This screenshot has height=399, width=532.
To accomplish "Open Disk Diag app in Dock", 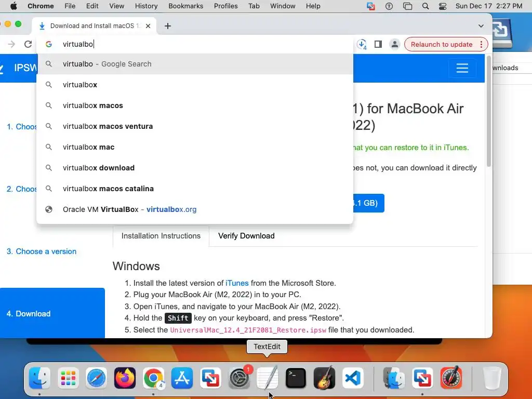I will tap(451, 378).
